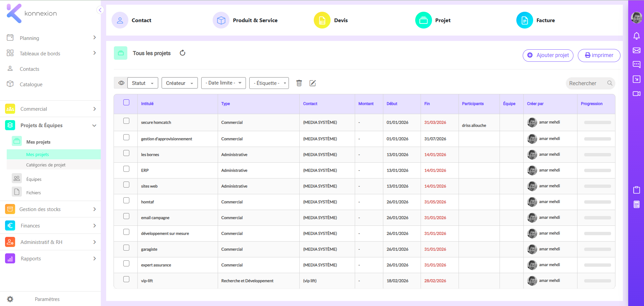
Task: Open the Statut filter dropdown
Action: click(143, 83)
